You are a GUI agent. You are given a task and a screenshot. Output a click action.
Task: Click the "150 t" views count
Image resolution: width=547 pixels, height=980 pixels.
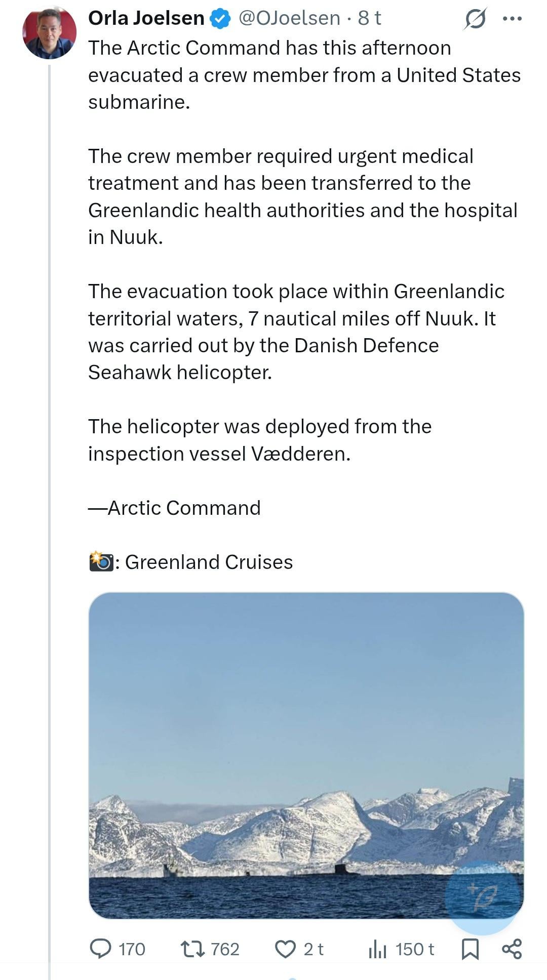(414, 949)
